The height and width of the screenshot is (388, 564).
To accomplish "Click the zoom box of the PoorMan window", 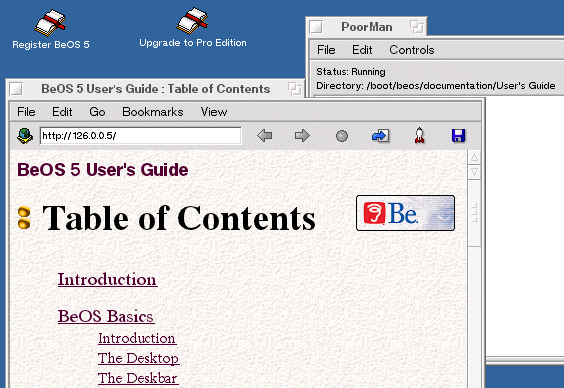I will point(417,27).
